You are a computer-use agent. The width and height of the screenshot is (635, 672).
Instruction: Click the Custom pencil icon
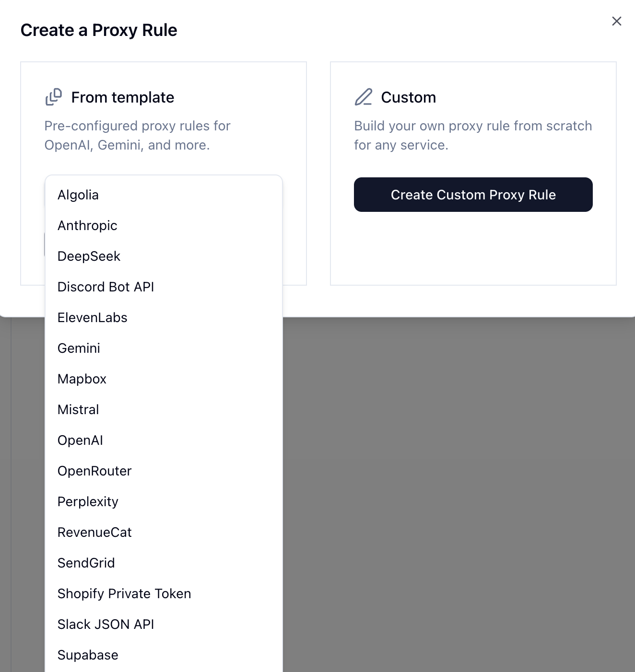coord(364,97)
